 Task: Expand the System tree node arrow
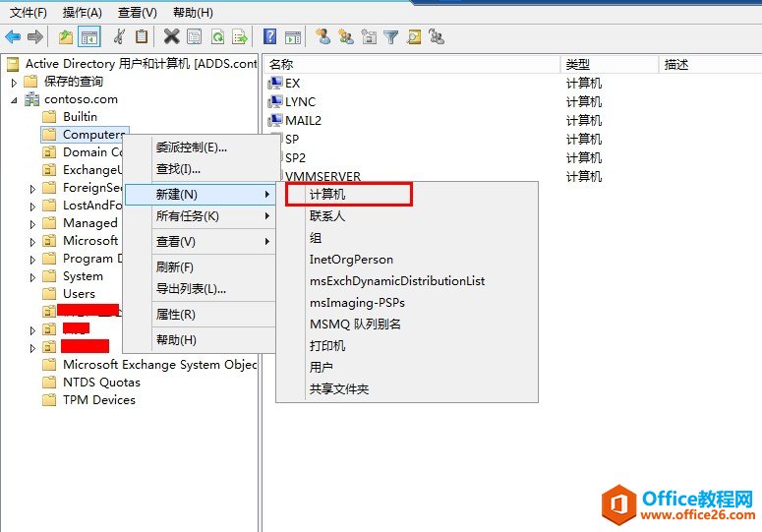point(32,277)
